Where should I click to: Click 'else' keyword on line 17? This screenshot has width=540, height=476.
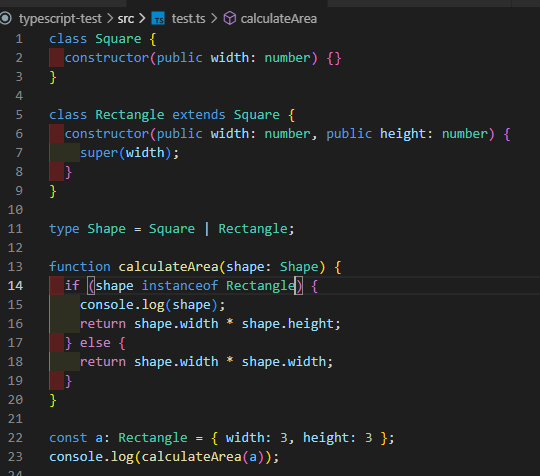95,343
